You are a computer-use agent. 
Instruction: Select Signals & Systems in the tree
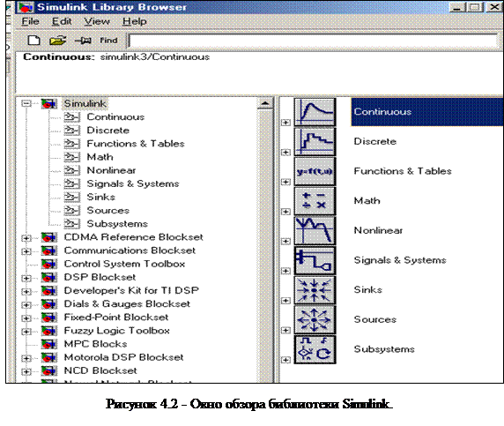click(133, 183)
